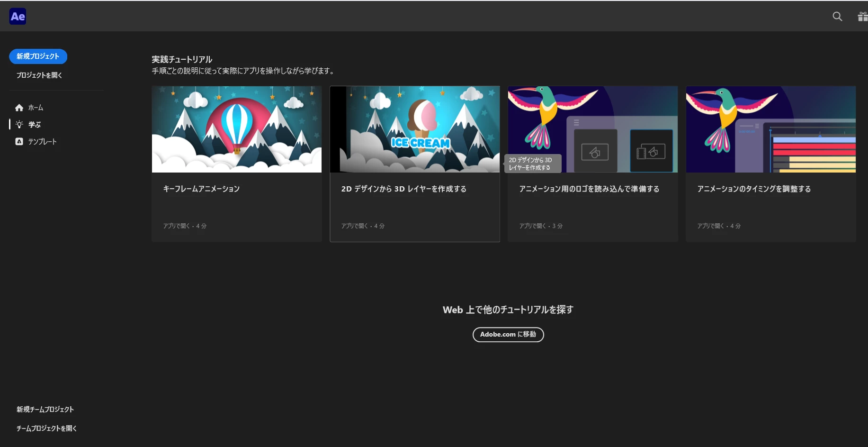868x447 pixels.
Task: Go to the ホーム tab in sidebar
Action: pyautogui.click(x=36, y=108)
